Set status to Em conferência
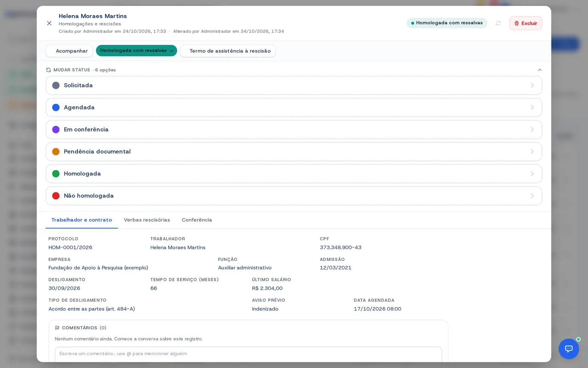The width and height of the screenshot is (588, 368). 294,130
